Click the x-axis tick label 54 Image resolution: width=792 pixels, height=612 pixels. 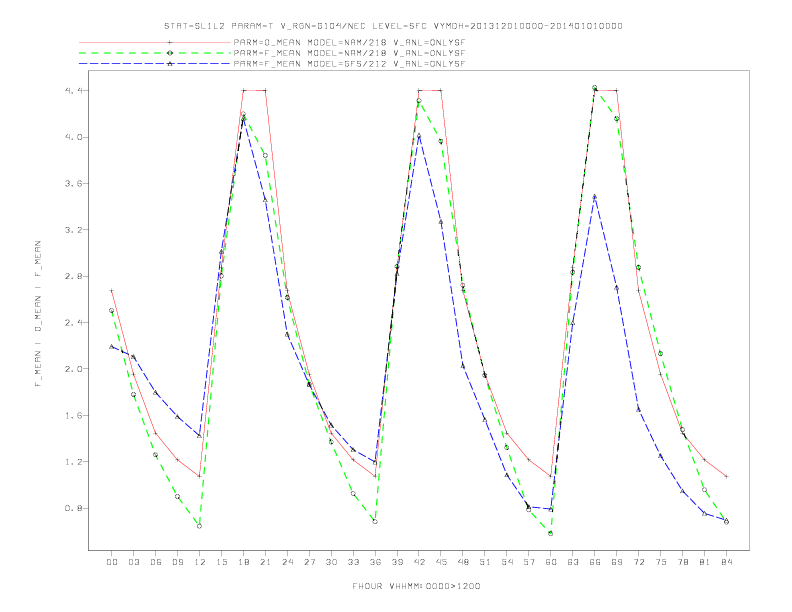507,562
